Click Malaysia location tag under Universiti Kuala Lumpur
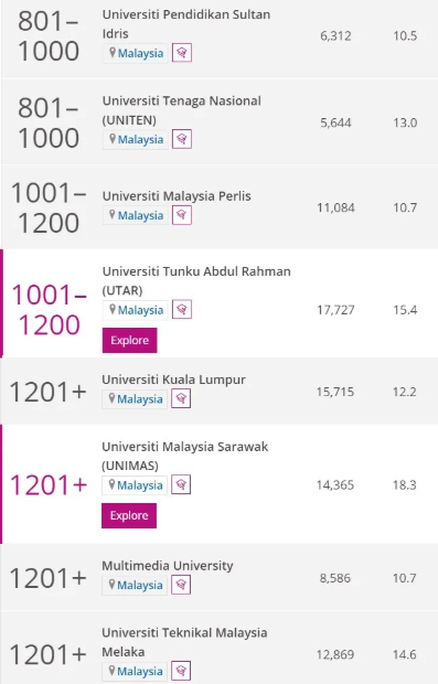Image resolution: width=438 pixels, height=684 pixels. [x=135, y=399]
